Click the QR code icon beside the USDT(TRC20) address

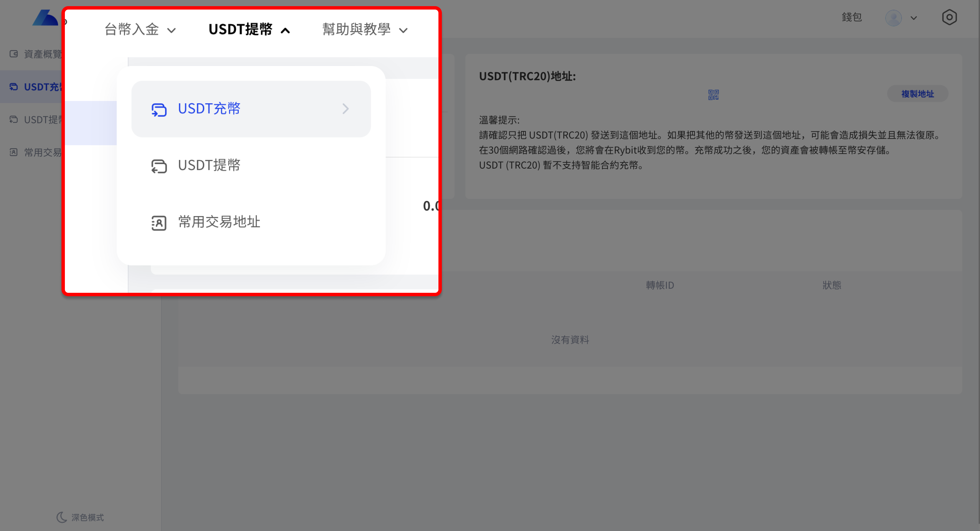click(x=713, y=94)
